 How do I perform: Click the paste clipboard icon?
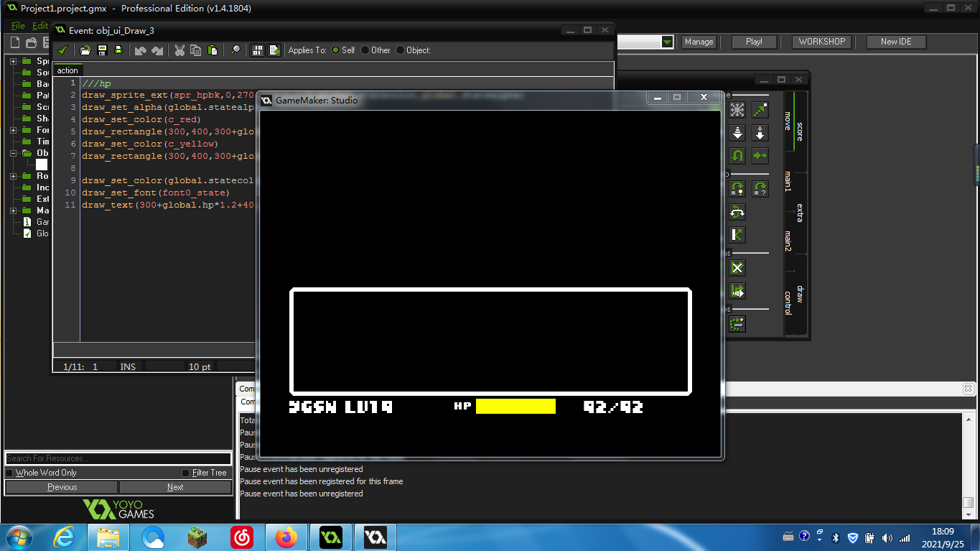tap(213, 50)
